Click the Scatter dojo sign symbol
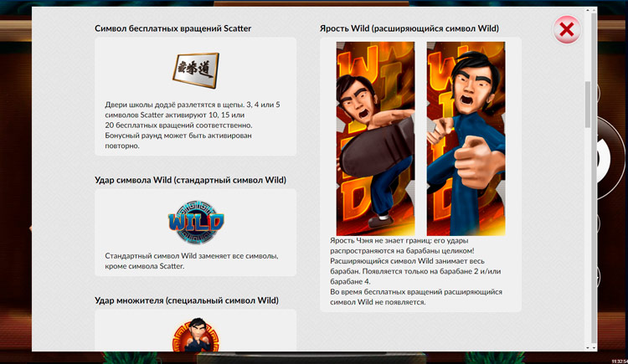628x364 pixels. (195, 69)
